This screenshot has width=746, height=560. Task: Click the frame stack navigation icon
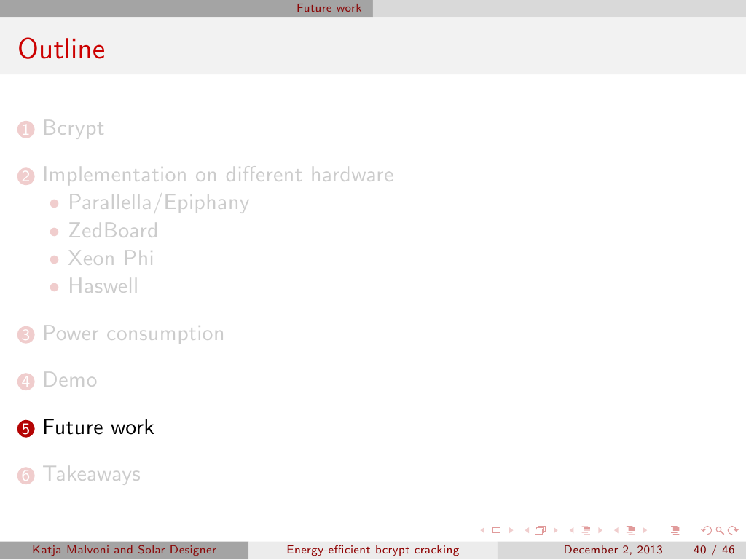coord(540,530)
